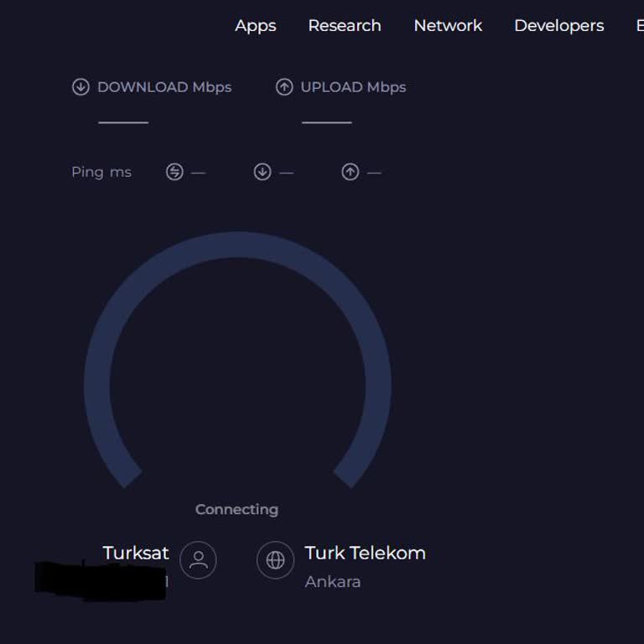Open the Apps menu

pos(255,26)
